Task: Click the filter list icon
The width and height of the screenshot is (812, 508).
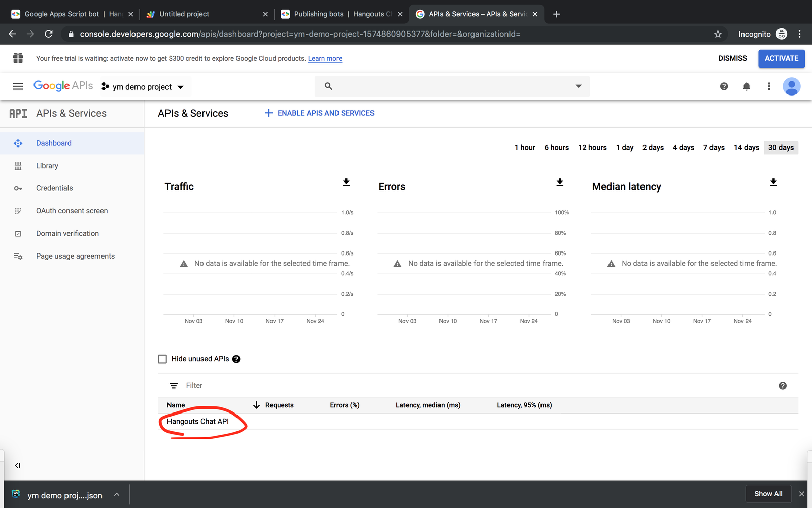Action: coord(174,386)
